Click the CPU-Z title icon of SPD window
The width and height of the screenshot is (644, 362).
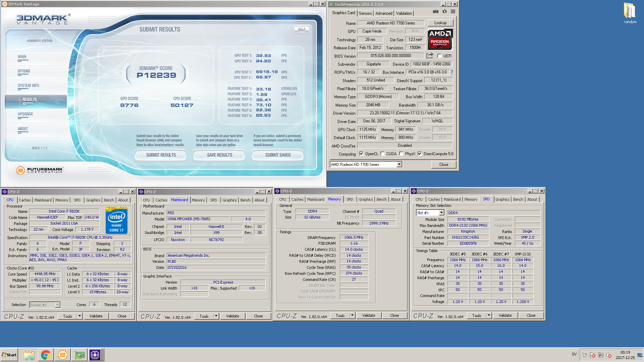414,191
